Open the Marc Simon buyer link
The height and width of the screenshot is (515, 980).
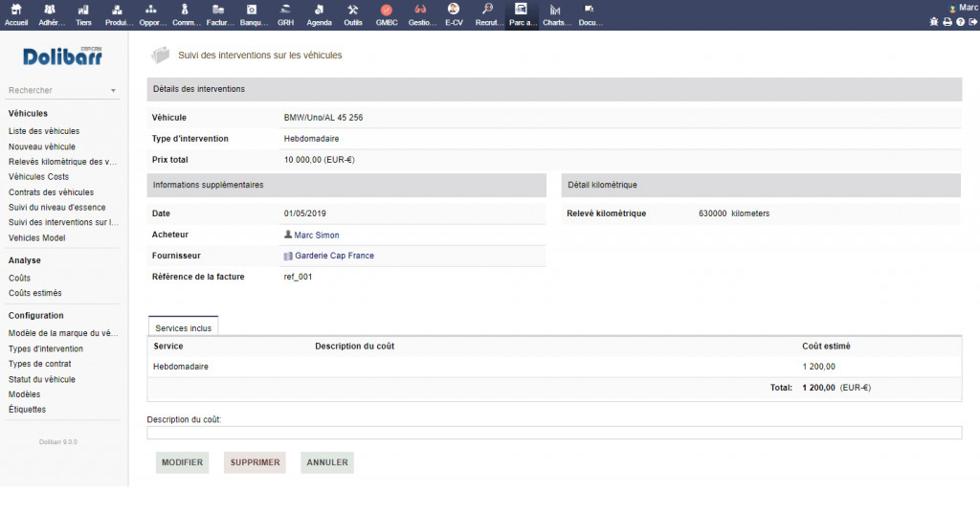tap(316, 235)
